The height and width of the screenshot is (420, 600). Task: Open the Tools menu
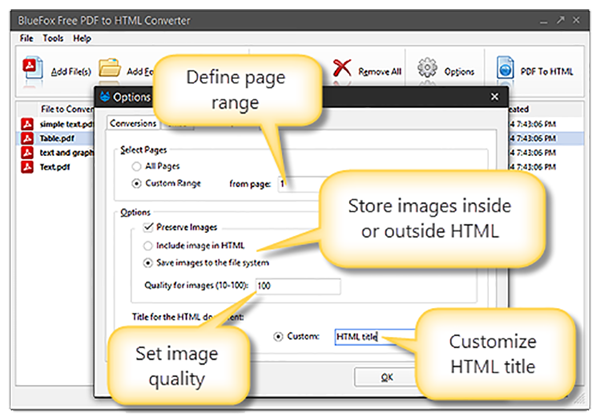pos(52,38)
